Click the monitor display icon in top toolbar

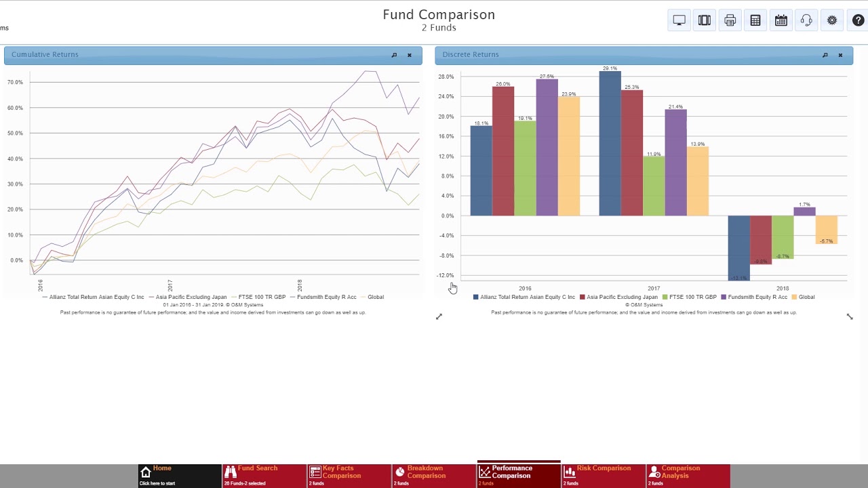(679, 20)
